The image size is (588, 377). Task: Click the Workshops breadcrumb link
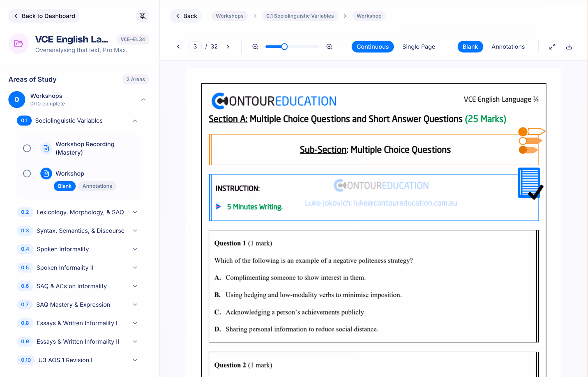pos(229,16)
